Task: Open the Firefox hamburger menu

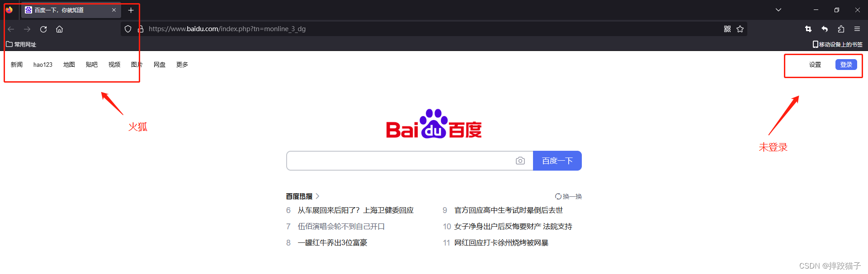Action: tap(857, 29)
